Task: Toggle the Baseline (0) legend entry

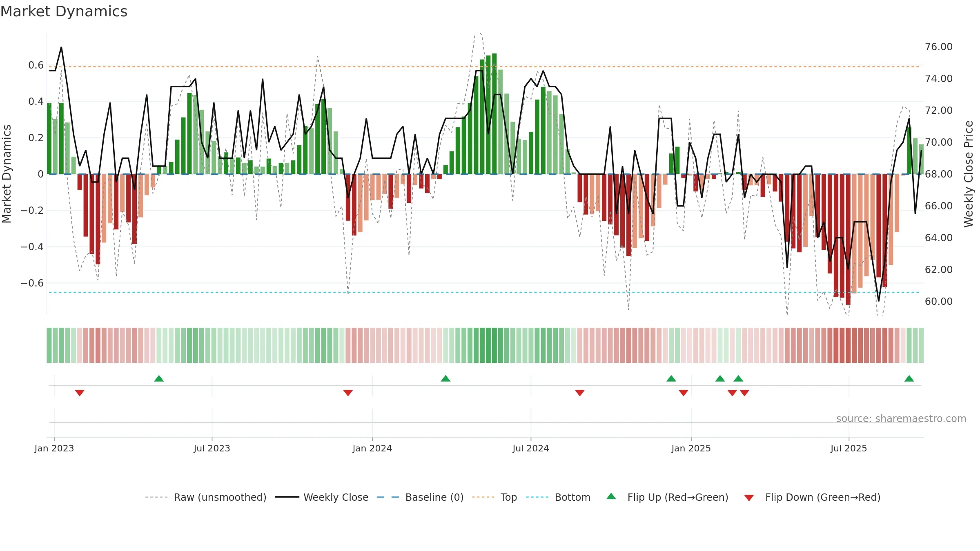Action: pos(420,497)
